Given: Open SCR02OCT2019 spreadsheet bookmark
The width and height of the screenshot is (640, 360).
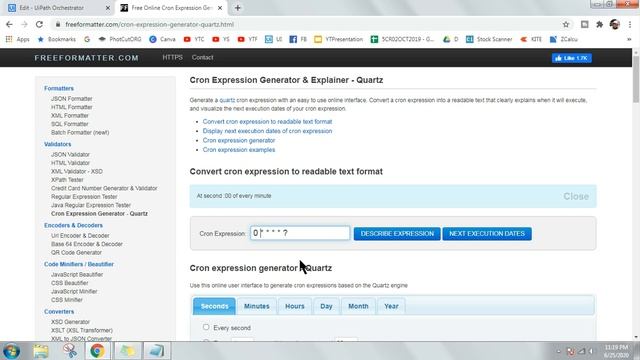Looking at the screenshot, I should 402,39.
